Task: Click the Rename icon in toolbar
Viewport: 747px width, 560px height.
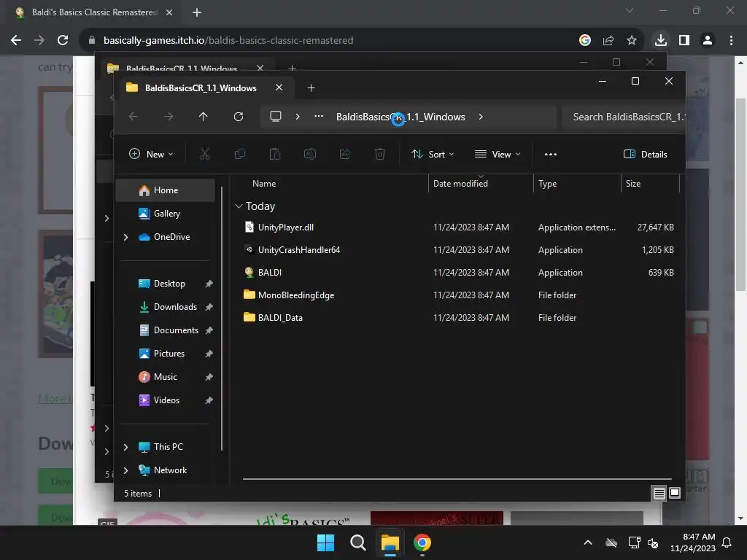Action: 309,154
